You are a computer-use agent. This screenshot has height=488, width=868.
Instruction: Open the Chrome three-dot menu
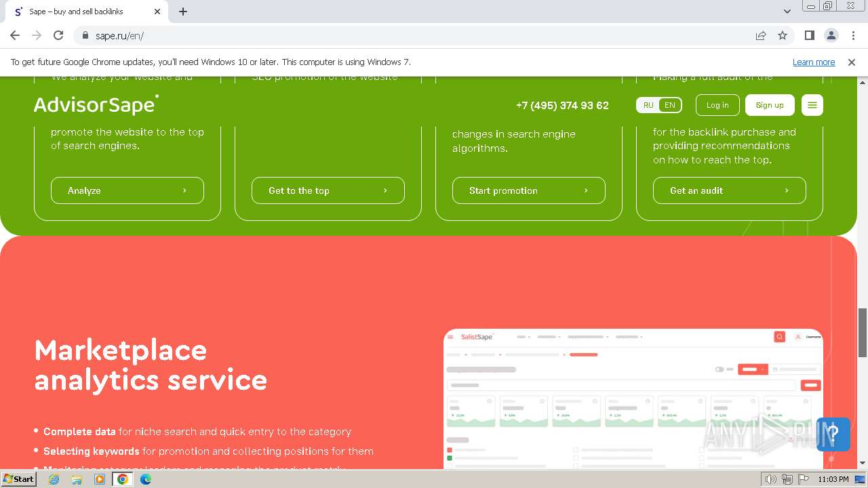(852, 35)
